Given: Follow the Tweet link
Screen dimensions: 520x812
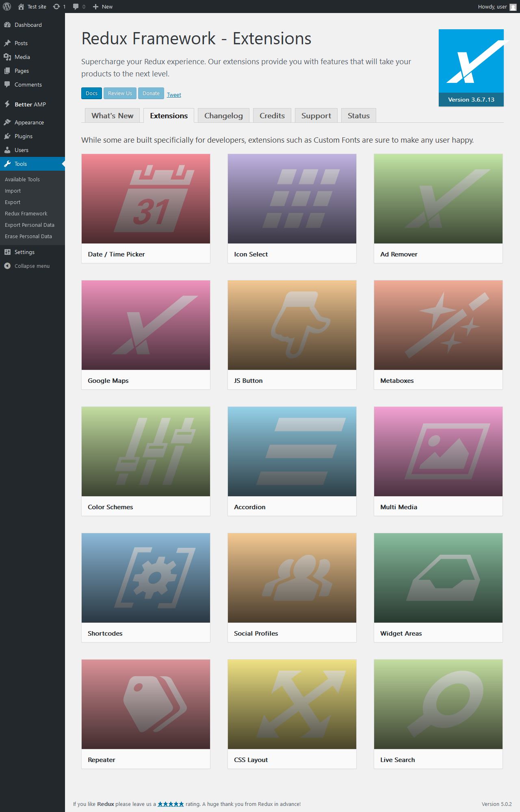Looking at the screenshot, I should pos(174,95).
